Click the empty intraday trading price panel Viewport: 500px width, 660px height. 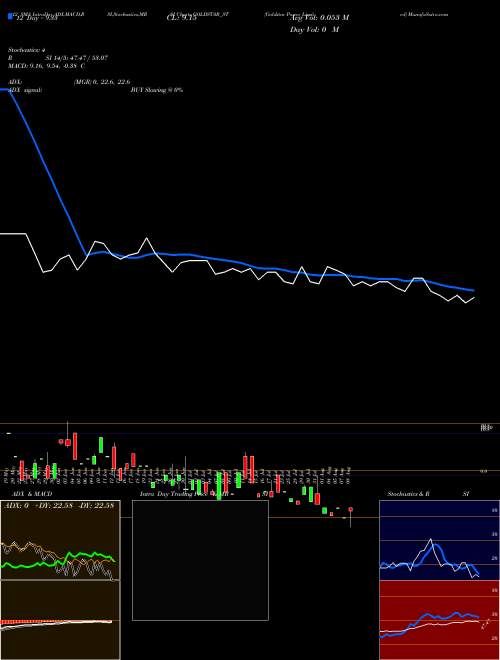click(x=200, y=560)
